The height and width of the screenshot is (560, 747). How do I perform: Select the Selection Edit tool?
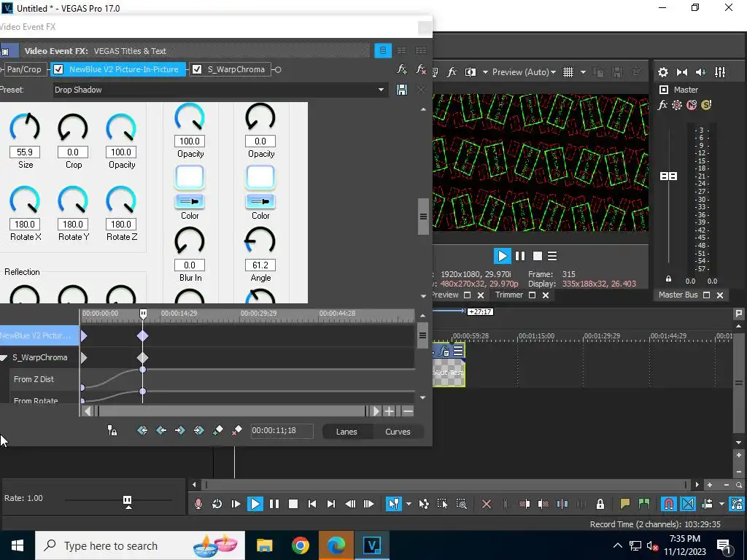point(442,504)
